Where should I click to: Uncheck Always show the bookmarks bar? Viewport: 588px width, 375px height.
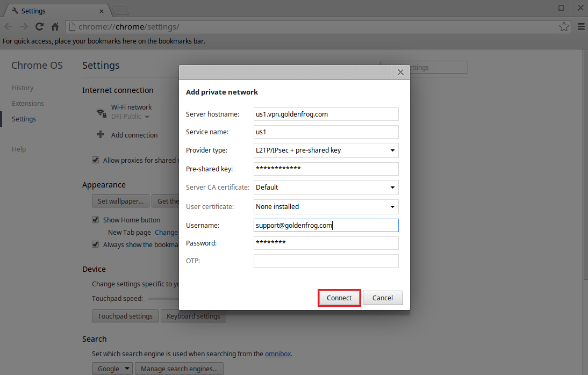tap(95, 244)
